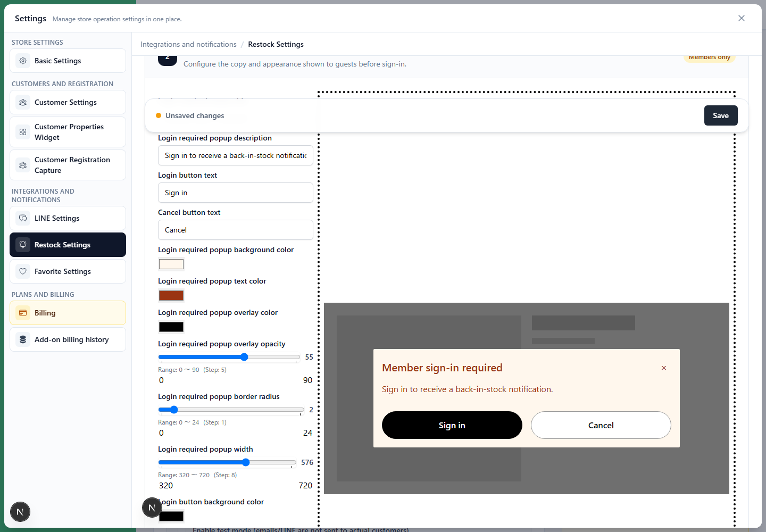Open Restock Settings in the sidebar
Screen dimensions: 766x532
(x=68, y=245)
